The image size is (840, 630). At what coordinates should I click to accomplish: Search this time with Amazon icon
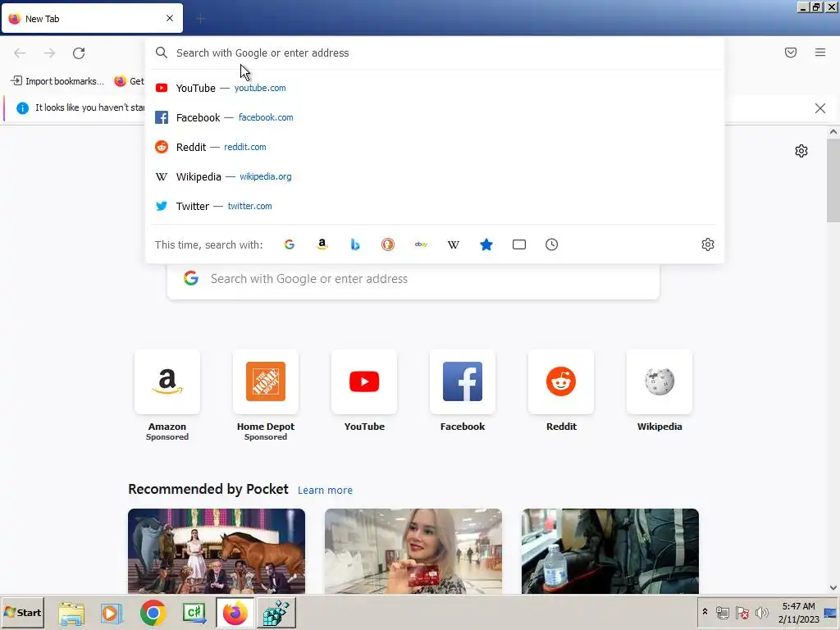click(322, 244)
